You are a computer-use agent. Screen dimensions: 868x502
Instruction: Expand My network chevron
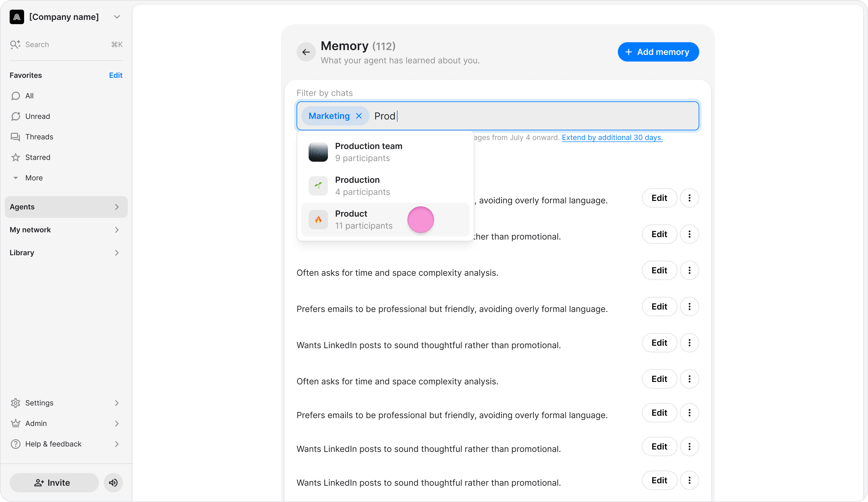tap(117, 230)
